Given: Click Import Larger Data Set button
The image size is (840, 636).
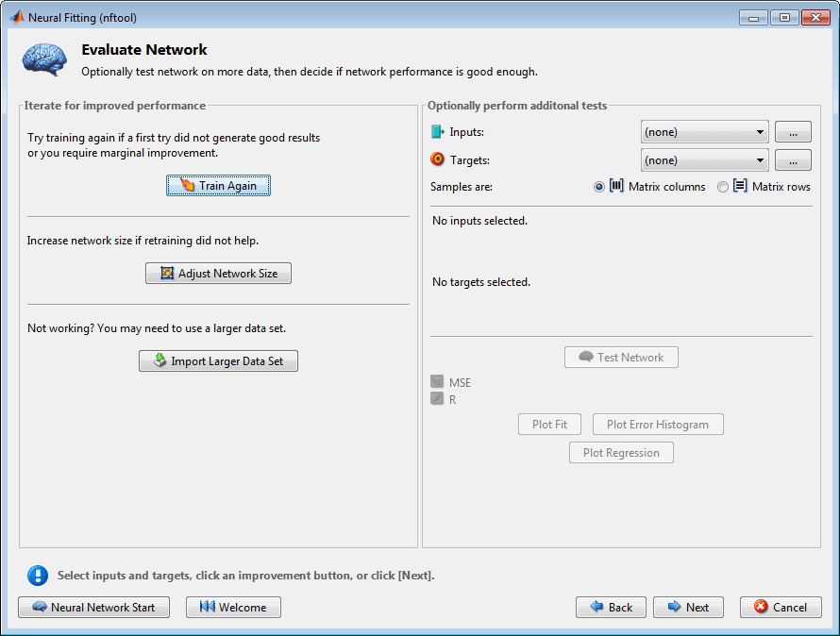Looking at the screenshot, I should (218, 361).
